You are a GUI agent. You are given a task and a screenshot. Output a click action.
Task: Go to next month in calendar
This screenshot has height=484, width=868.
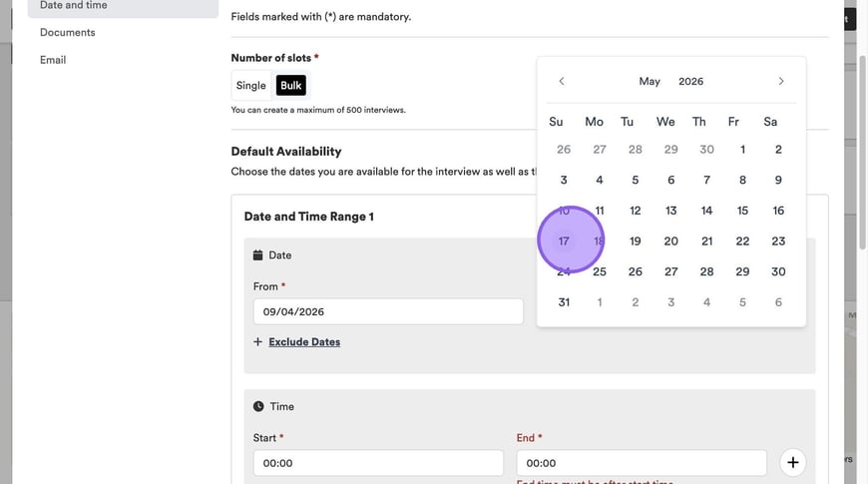(x=780, y=81)
